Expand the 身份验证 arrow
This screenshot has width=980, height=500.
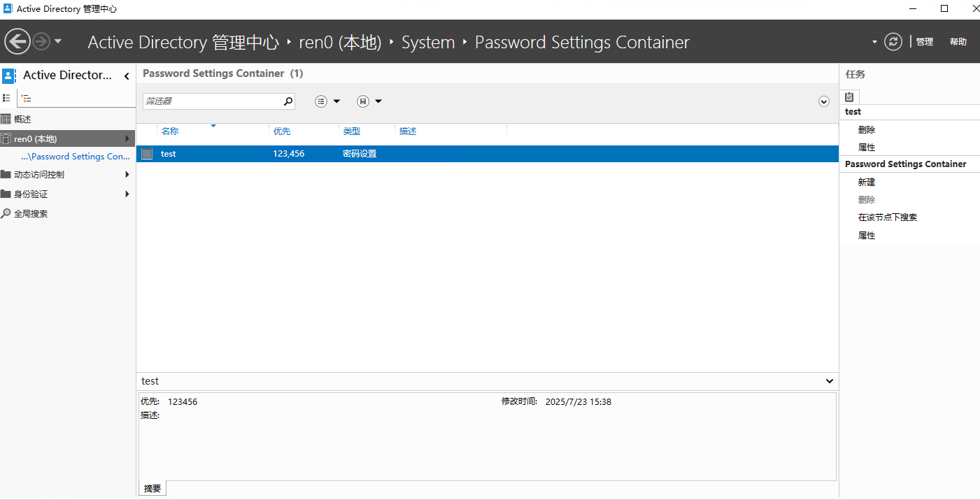pos(127,194)
